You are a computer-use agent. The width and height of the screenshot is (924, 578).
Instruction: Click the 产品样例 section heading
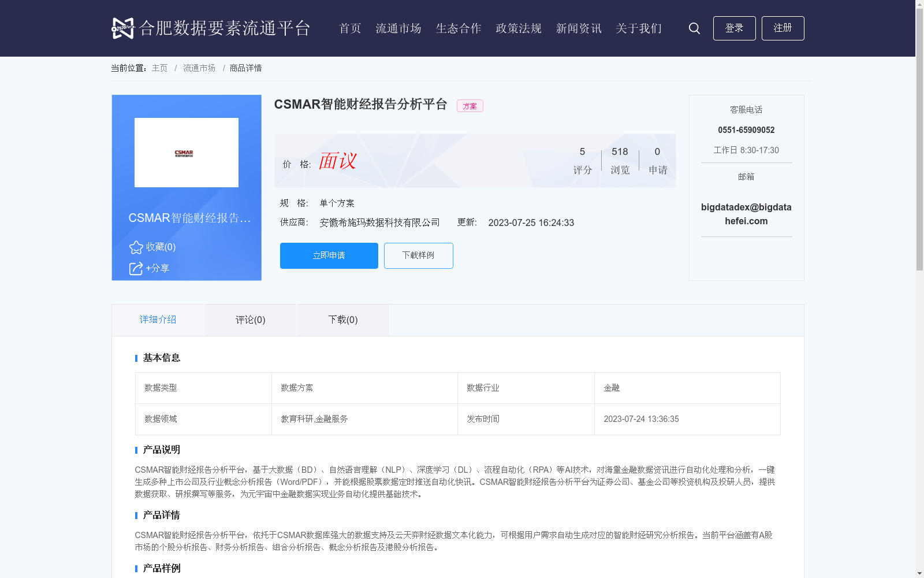click(162, 568)
